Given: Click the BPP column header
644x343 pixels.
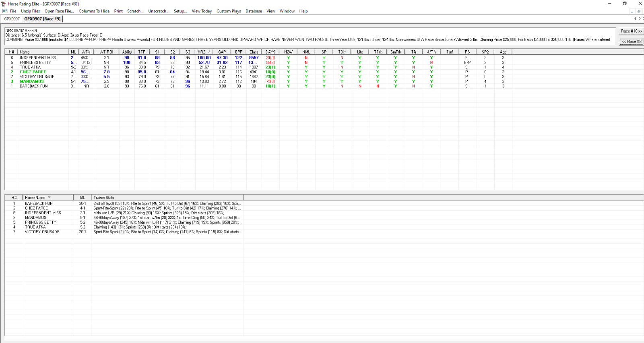Looking at the screenshot, I should click(239, 52).
